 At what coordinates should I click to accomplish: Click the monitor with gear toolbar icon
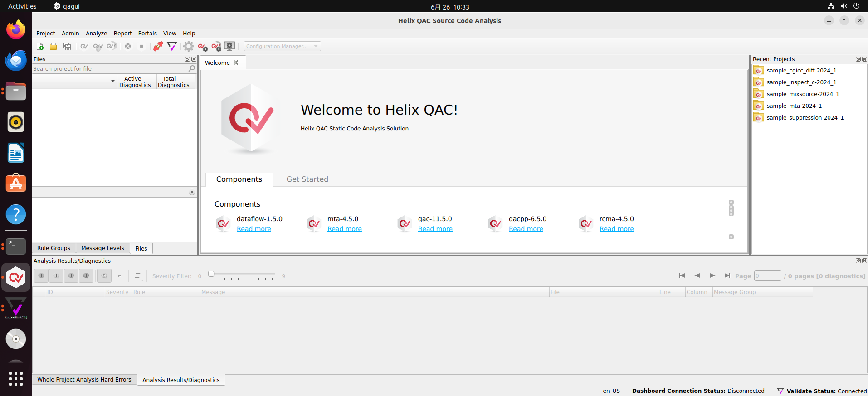click(x=230, y=46)
